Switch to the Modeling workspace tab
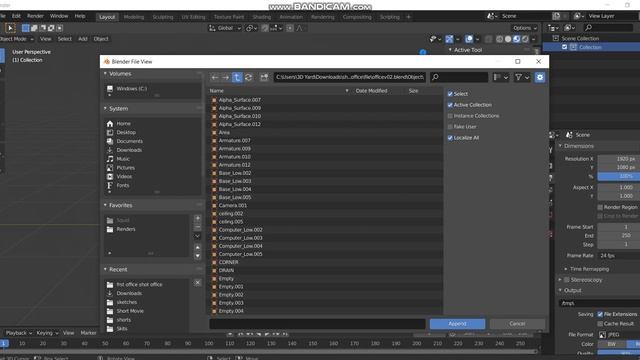640x360 pixels. 134,17
